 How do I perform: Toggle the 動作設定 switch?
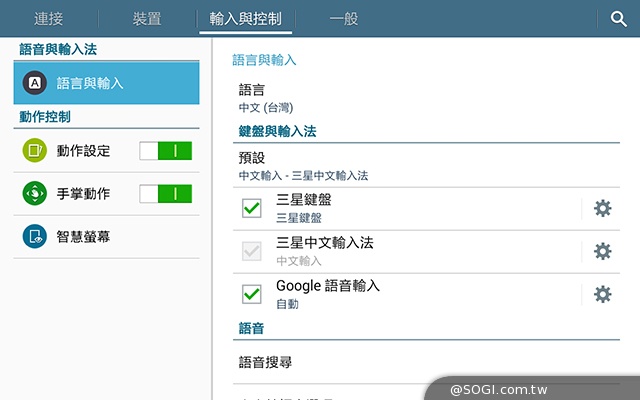click(x=166, y=151)
